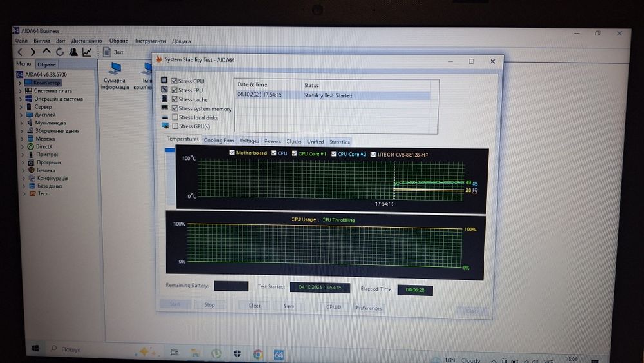The width and height of the screenshot is (644, 363).
Task: Expand the Комп'ютер tree node
Action: [20, 83]
